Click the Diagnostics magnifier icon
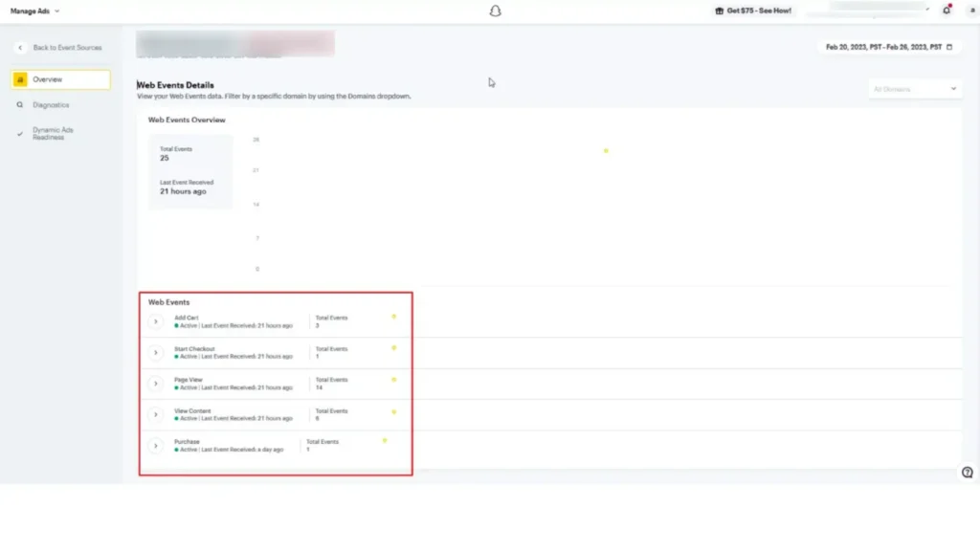This screenshot has height=551, width=980. [x=20, y=105]
